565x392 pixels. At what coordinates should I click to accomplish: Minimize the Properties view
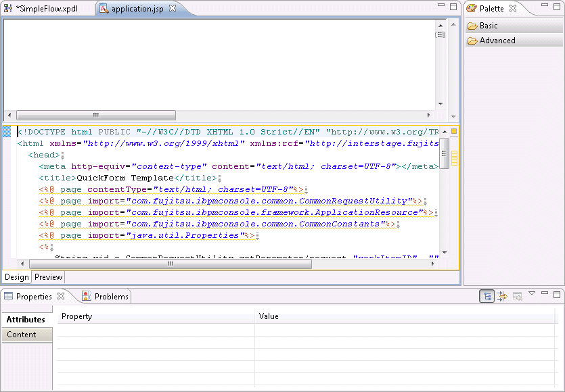tap(545, 293)
